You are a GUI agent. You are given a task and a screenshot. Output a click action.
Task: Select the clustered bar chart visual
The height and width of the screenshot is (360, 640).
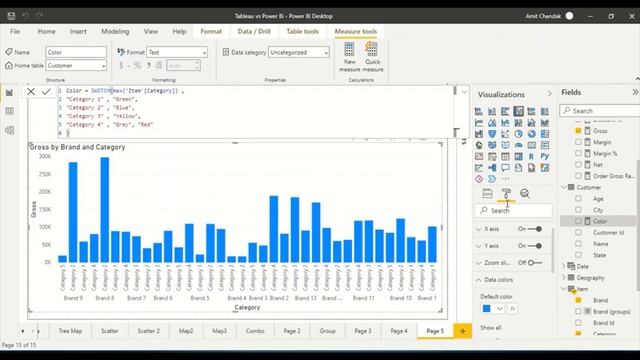pyautogui.click(x=505, y=111)
